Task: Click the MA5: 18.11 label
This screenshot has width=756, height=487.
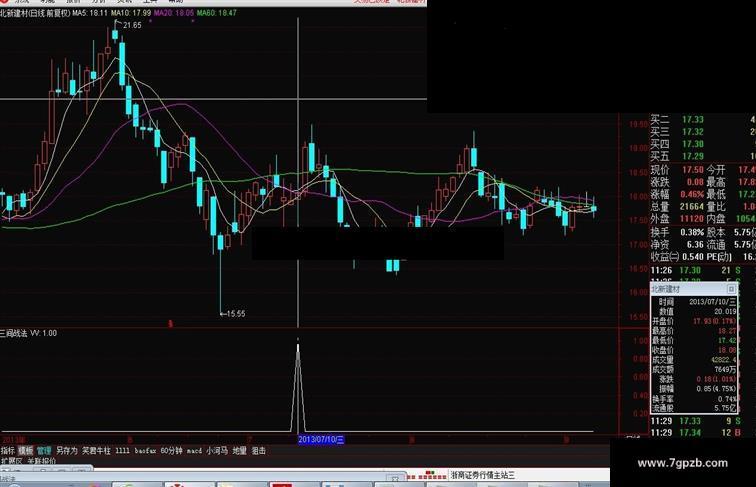Action: click(x=90, y=13)
